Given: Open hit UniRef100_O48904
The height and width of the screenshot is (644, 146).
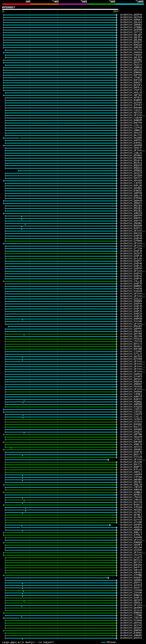Looking at the screenshot, I should (x=131, y=53).
